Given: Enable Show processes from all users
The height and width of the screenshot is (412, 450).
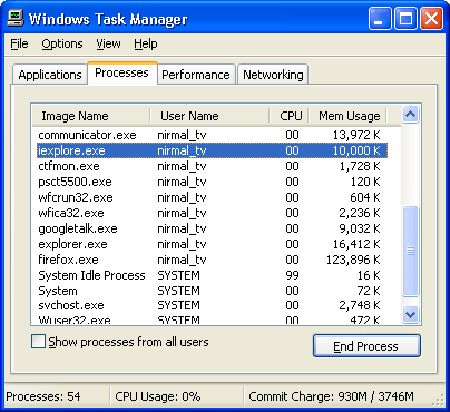Looking at the screenshot, I should tap(38, 341).
